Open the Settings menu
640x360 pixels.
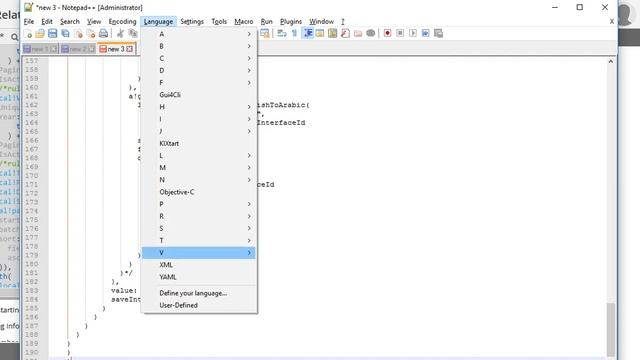point(192,22)
